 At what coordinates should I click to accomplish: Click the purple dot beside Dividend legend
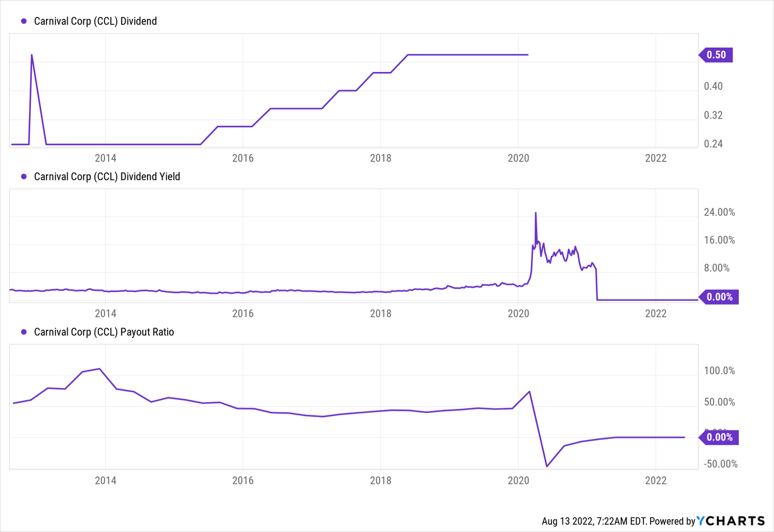[24, 21]
